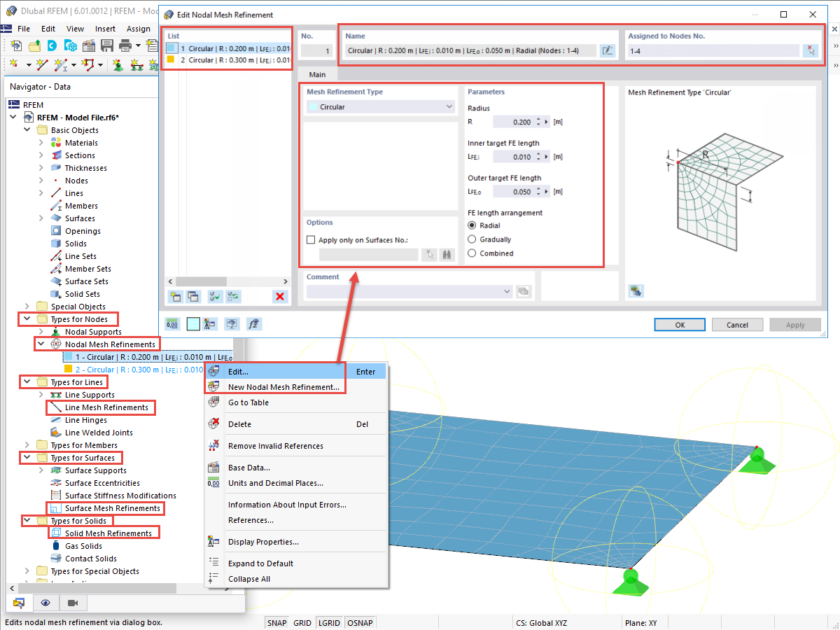The image size is (840, 630).
Task: Switch to the Navigator Display eye tab
Action: point(45,602)
